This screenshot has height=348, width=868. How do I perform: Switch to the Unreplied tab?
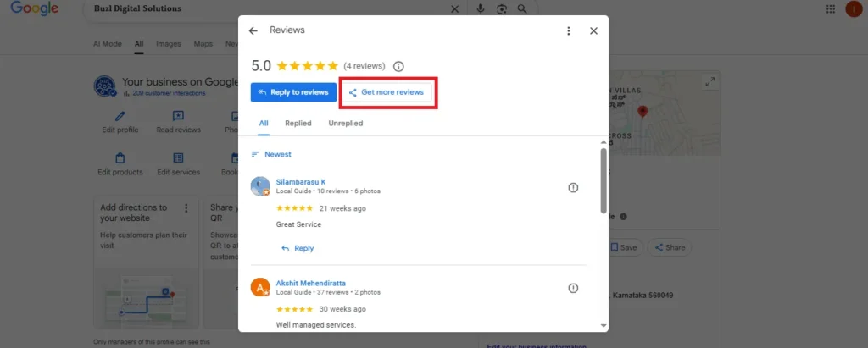click(x=346, y=124)
